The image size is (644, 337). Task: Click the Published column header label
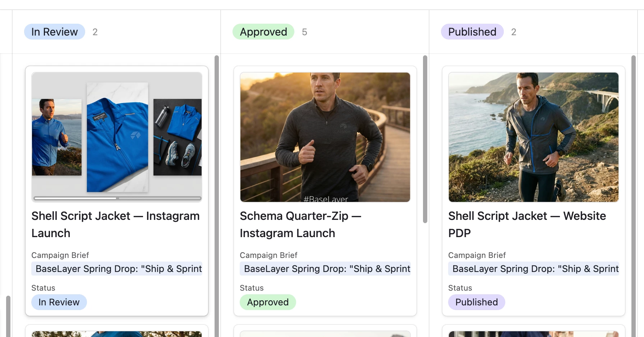tap(472, 32)
